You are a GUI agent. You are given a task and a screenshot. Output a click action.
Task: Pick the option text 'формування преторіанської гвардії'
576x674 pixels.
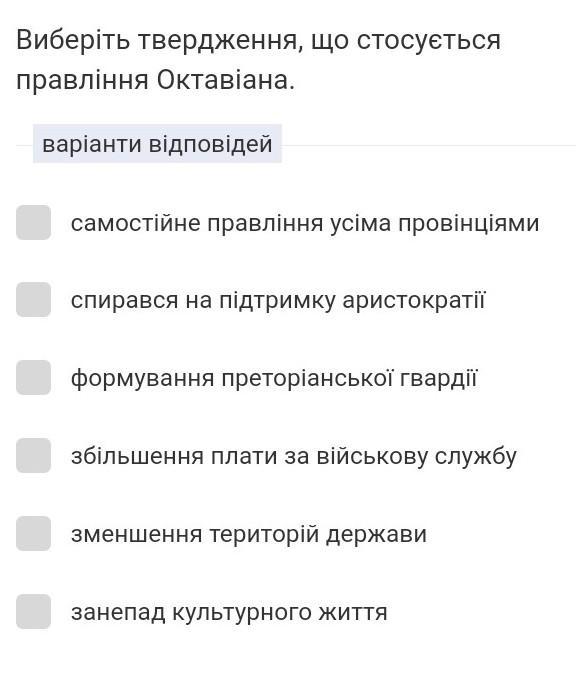[x=274, y=379]
